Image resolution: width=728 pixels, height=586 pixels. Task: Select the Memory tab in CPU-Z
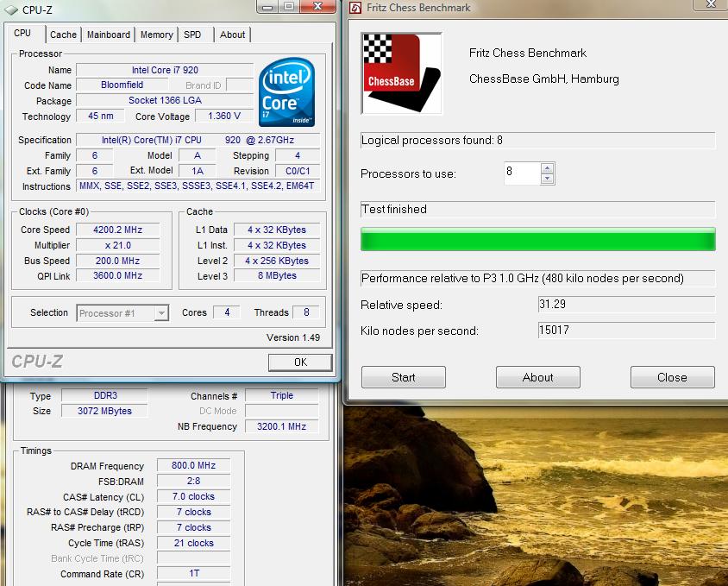pyautogui.click(x=157, y=35)
